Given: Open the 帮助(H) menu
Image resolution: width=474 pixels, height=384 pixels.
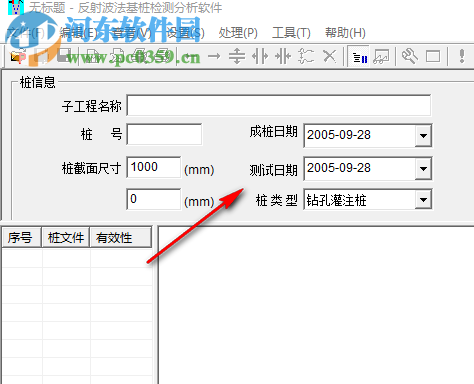Looking at the screenshot, I should [x=345, y=33].
